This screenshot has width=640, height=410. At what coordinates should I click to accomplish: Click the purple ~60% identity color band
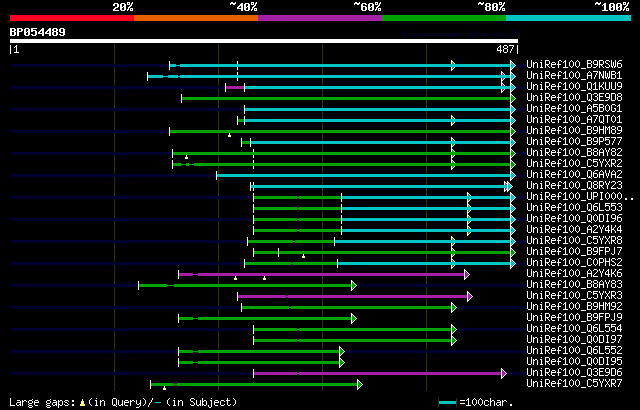(320, 18)
